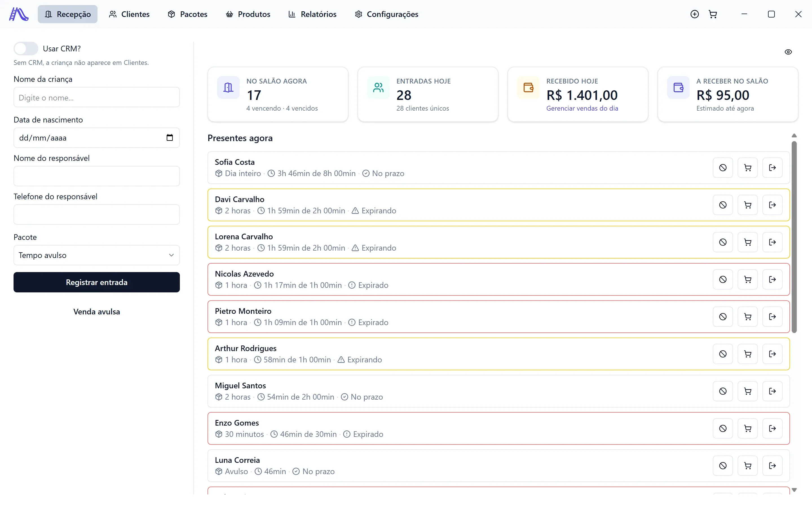Screen dimensions: 812x508
Task: Click the No salão agora card
Action: [x=278, y=95]
